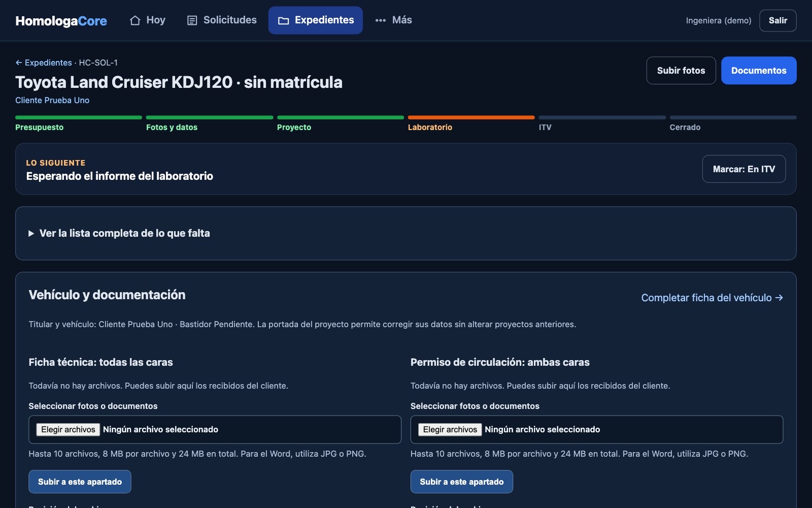Open the Documentos button
Image resolution: width=812 pixels, height=508 pixels.
tap(759, 71)
